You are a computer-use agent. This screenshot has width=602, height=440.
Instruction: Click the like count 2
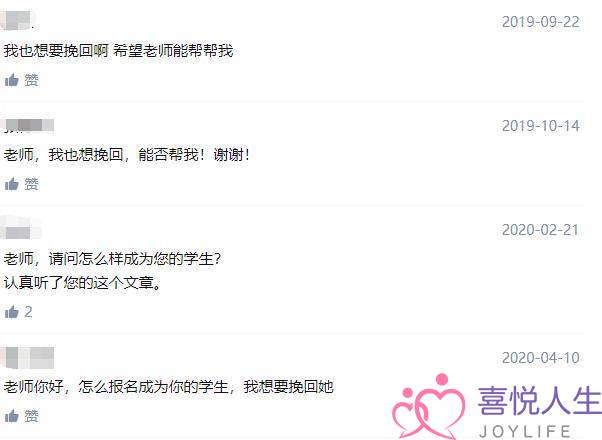pos(28,312)
